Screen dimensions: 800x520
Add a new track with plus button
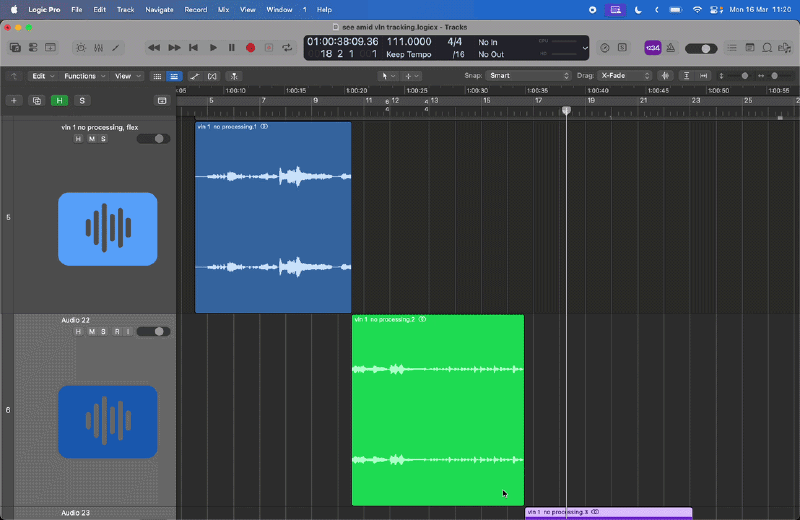point(14,101)
